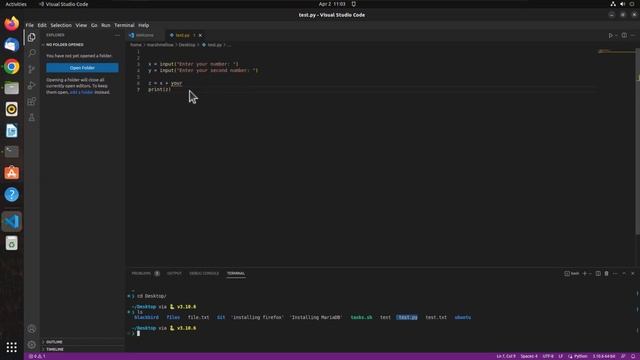Close the terminal panel
The image size is (640, 360).
(x=633, y=273)
